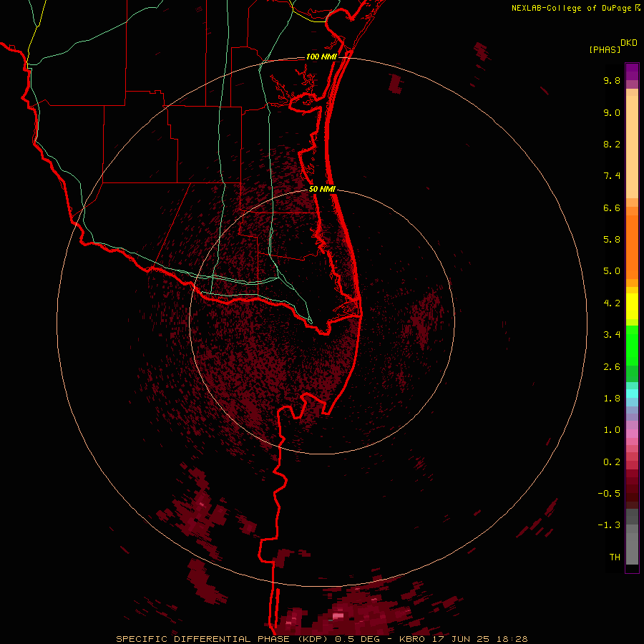Click the yellow band in the color bar
644x644 pixels.
coord(632,306)
